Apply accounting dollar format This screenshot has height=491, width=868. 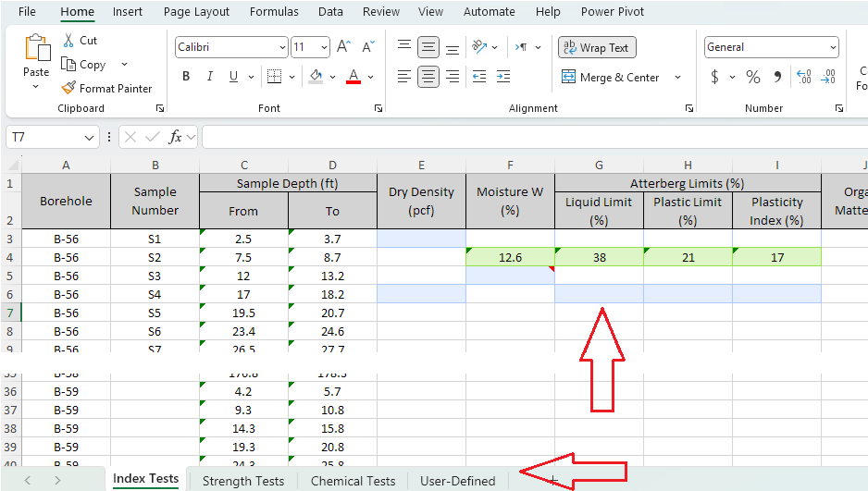[714, 77]
